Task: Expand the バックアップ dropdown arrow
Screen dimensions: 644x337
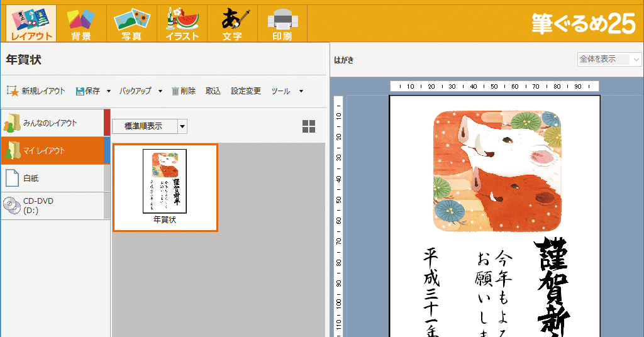Action: 160,91
